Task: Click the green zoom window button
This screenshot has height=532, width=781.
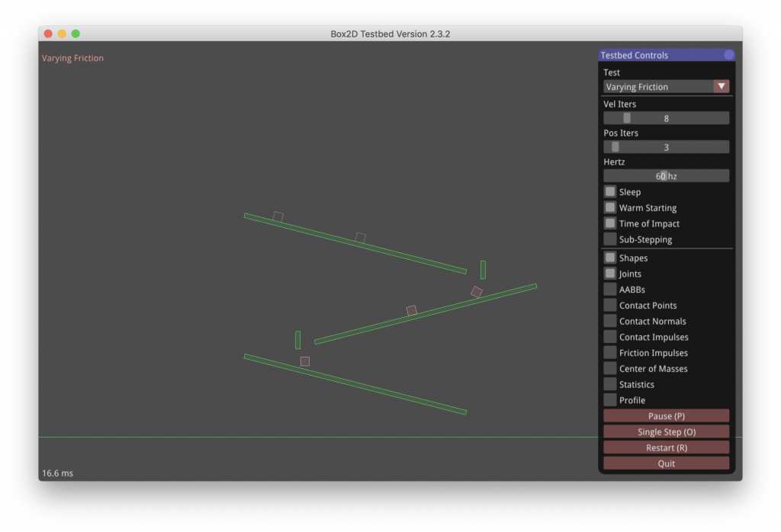Action: (76, 34)
